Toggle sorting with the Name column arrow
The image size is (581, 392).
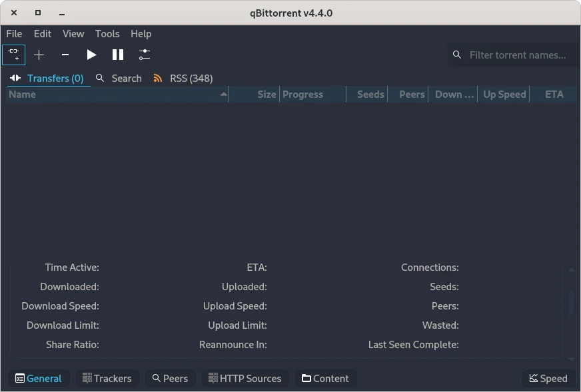(x=223, y=94)
